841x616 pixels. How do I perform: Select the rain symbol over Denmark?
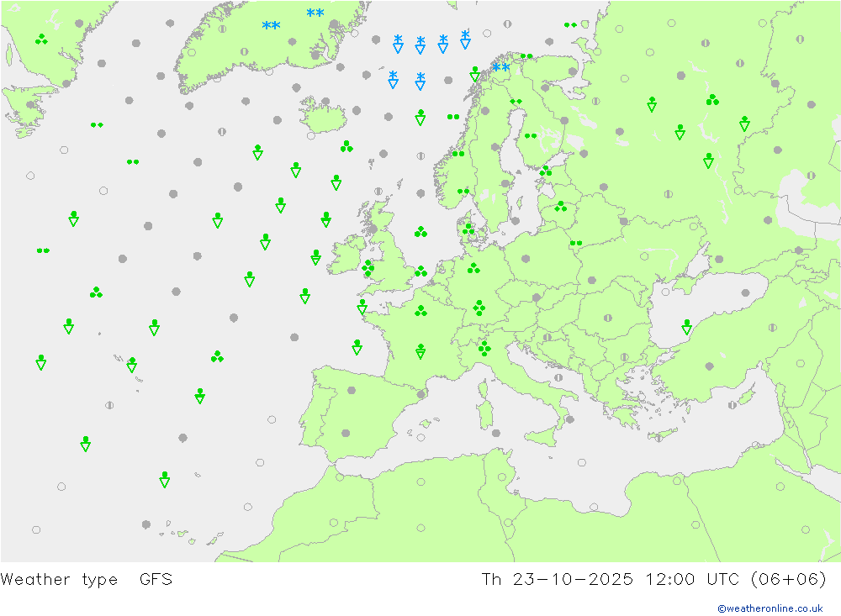[468, 229]
